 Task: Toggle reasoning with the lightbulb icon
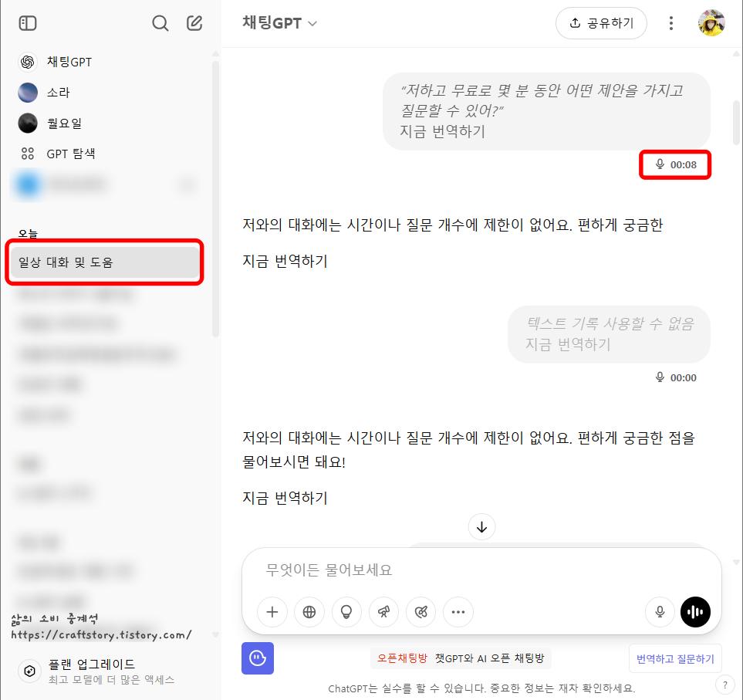[x=346, y=612]
